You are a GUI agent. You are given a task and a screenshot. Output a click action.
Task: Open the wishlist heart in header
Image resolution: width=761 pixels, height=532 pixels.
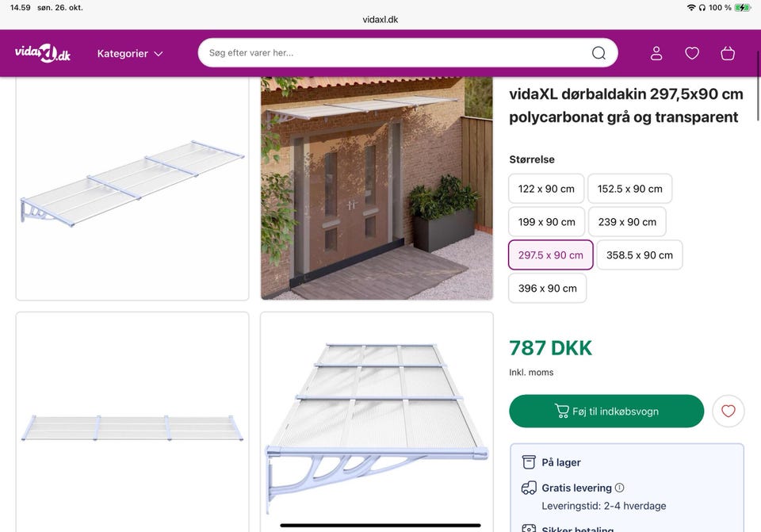pos(691,53)
